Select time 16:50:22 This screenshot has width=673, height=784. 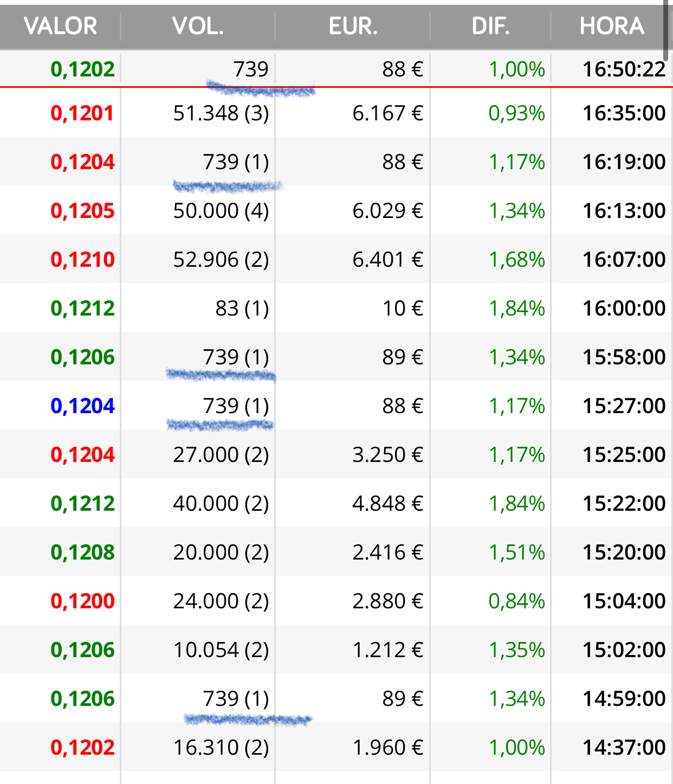coord(624,69)
